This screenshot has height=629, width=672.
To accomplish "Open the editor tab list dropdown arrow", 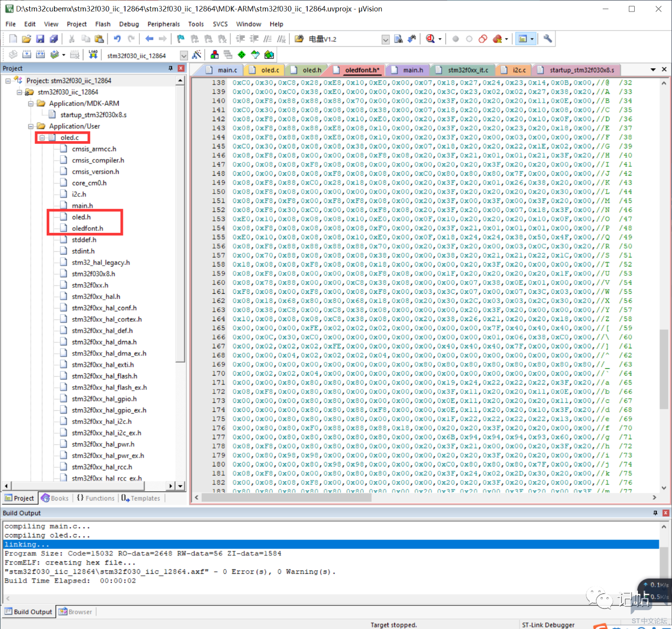I will point(653,70).
